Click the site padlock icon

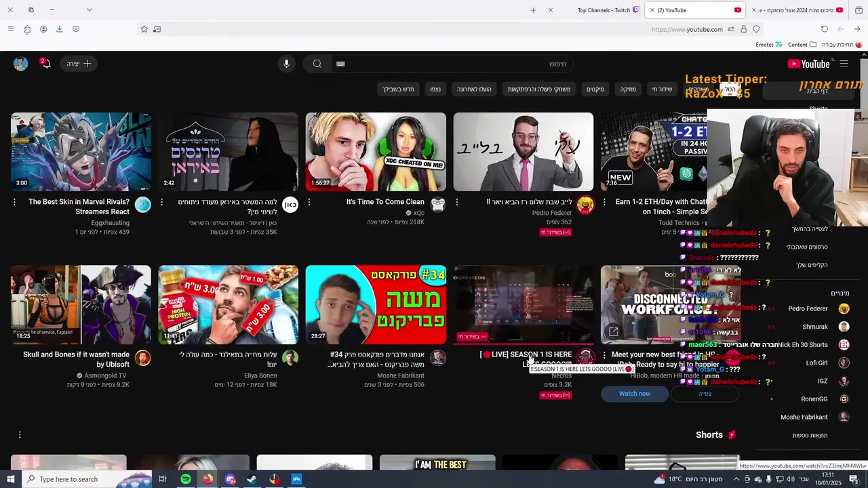click(x=744, y=29)
